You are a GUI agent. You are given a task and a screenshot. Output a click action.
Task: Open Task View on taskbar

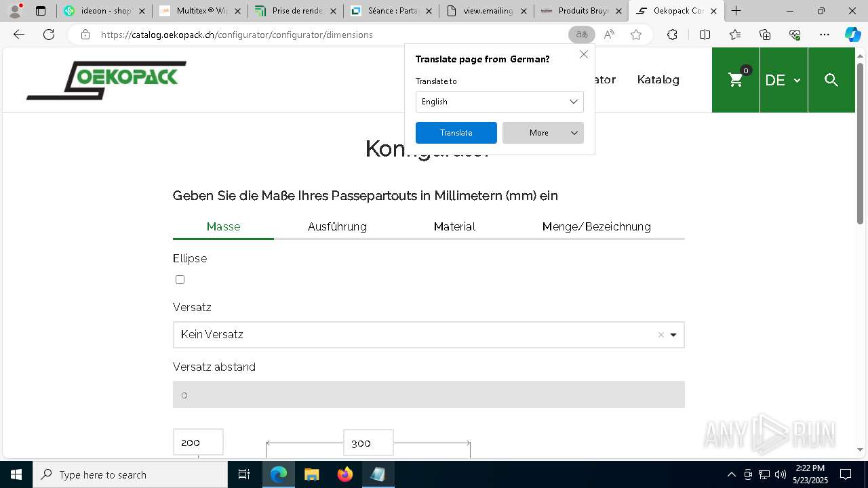tap(244, 474)
